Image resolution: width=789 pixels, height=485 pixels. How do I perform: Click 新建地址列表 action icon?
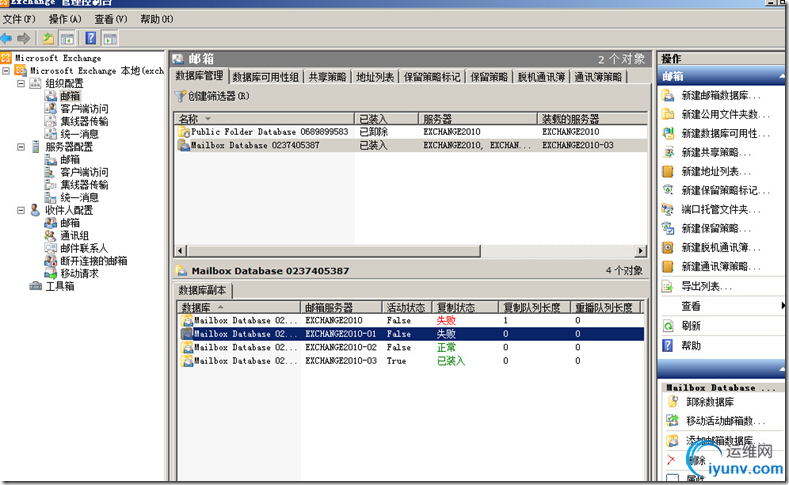point(668,171)
